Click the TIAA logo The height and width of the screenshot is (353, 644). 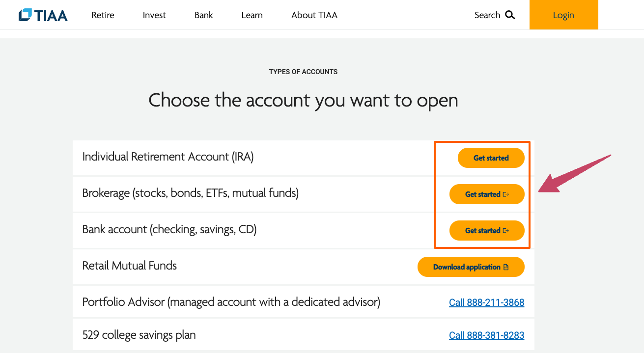(x=43, y=15)
